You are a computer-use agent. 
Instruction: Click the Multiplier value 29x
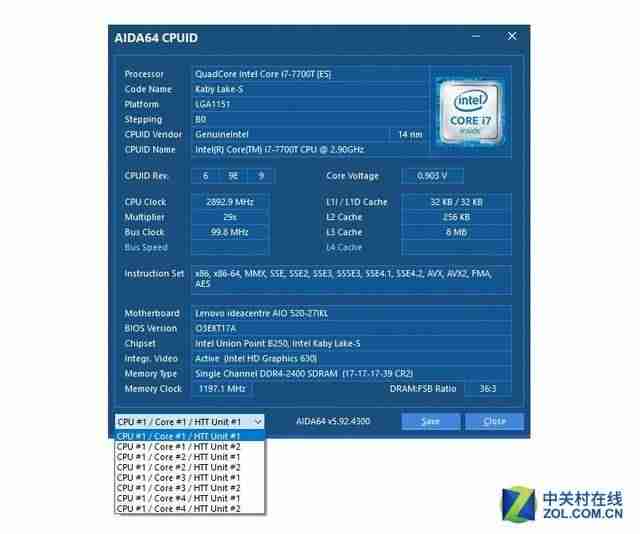point(230,217)
